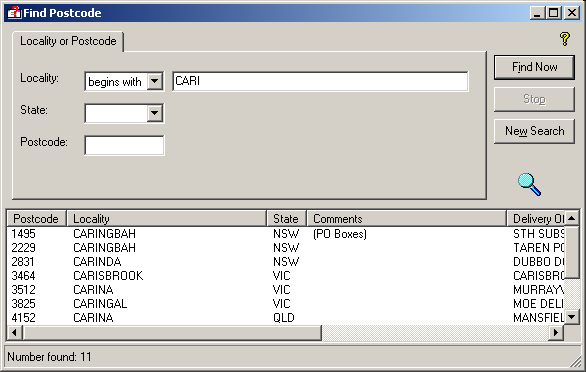Open the 'begins with' locality match dropdown
586x372 pixels.
point(155,81)
